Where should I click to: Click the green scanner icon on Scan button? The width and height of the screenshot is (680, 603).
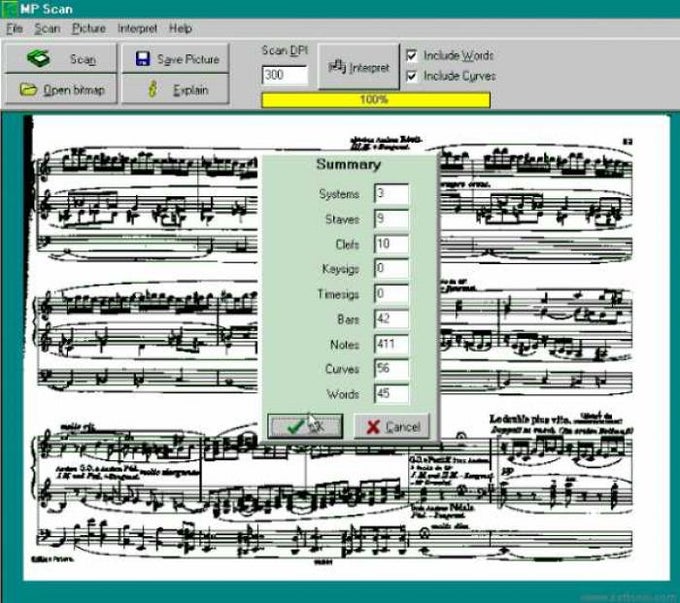(38, 59)
